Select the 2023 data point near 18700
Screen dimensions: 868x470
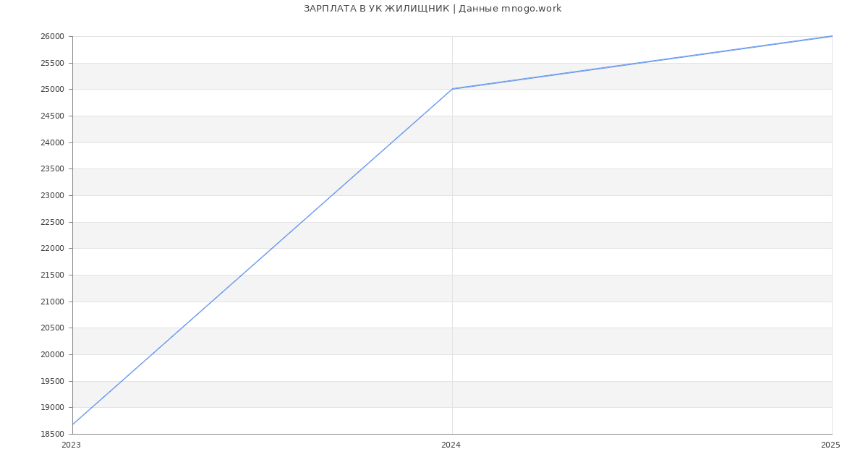[x=72, y=424]
